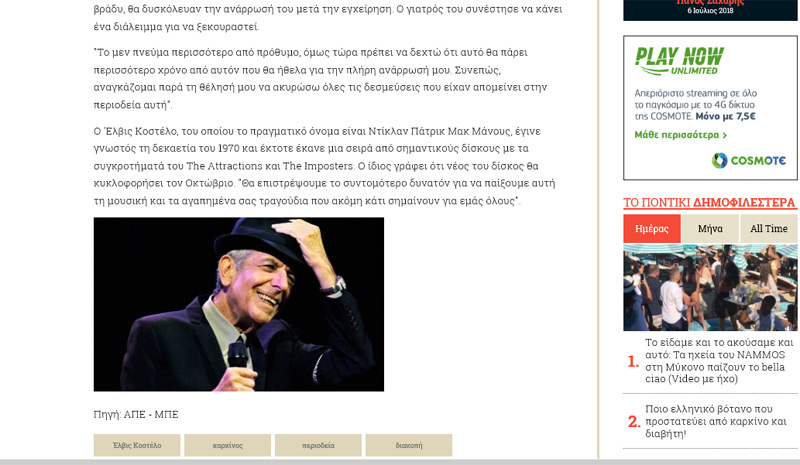Follow the Μάθε περισσότερα link
This screenshot has height=465, width=800.
click(x=677, y=135)
